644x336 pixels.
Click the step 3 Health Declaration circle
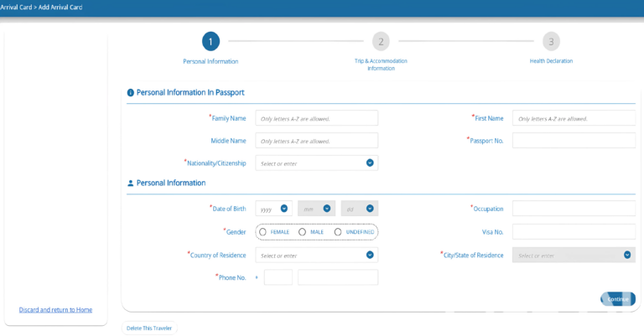(550, 41)
